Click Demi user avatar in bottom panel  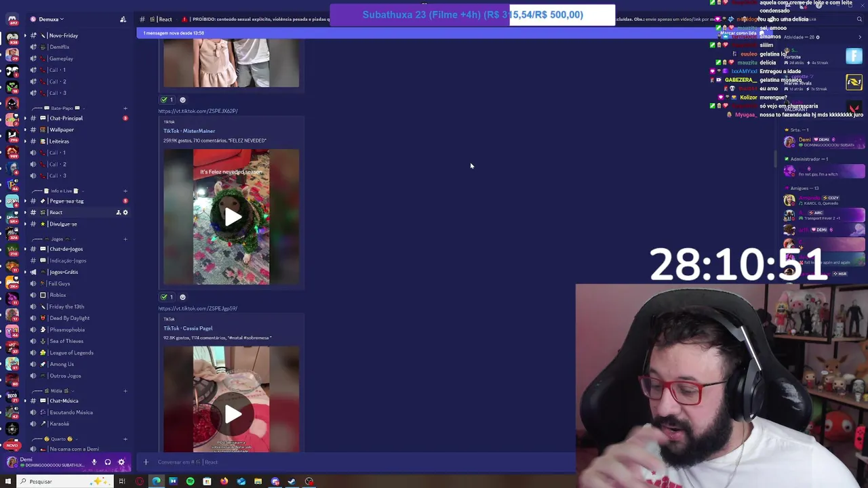point(12,462)
